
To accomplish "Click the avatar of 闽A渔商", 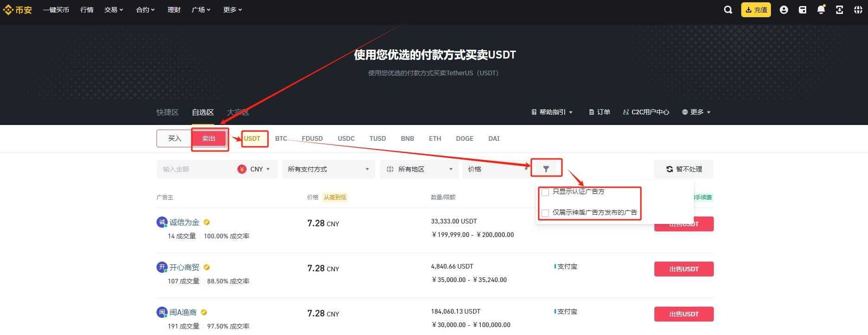I will (162, 312).
